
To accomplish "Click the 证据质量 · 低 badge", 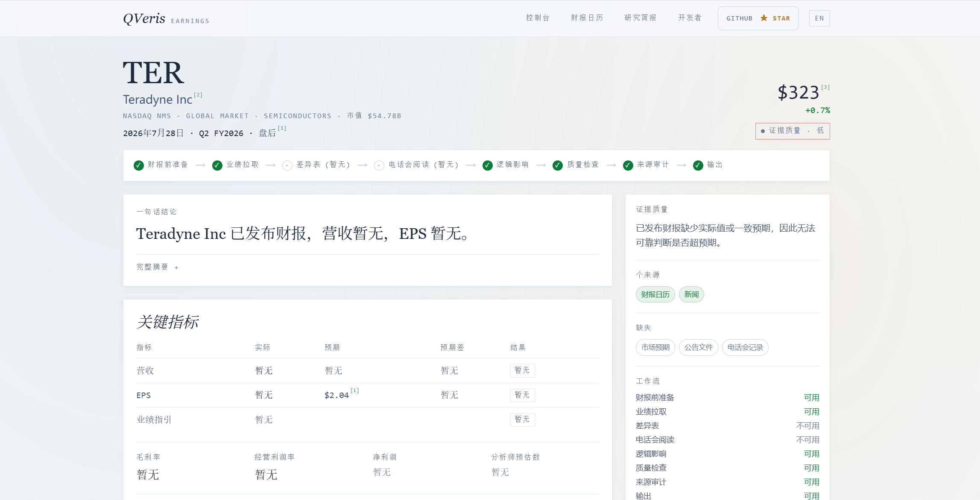I will coord(793,131).
